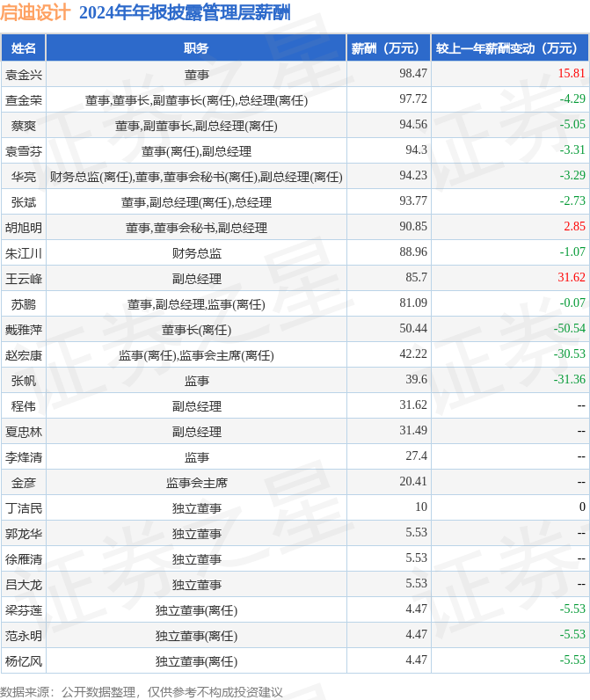Click the salary value 27.4
The image size is (590, 700).
click(x=416, y=455)
